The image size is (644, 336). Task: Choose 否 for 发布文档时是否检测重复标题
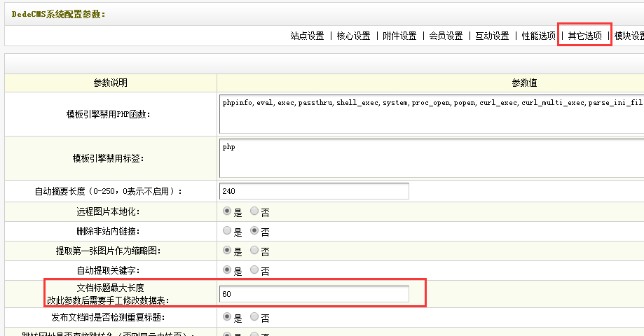coord(254,317)
